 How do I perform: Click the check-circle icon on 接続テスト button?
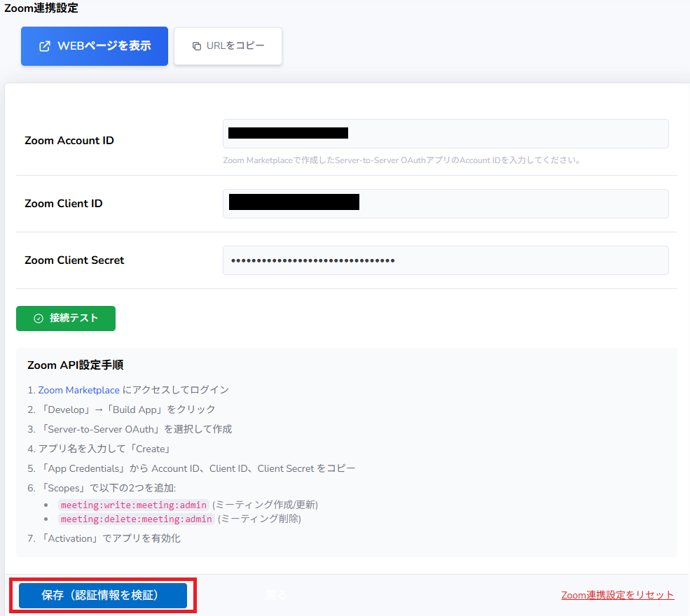point(39,318)
